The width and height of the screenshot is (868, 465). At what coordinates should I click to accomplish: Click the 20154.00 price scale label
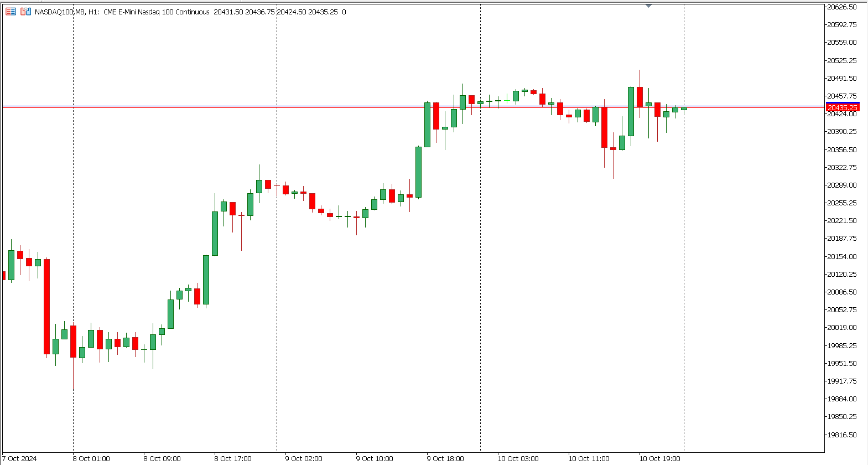[841, 256]
